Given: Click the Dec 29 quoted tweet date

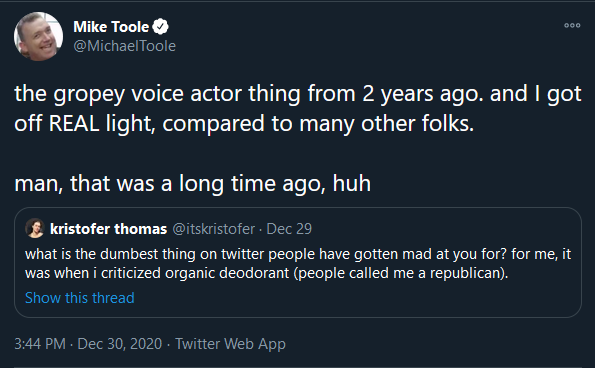Looking at the screenshot, I should [289, 229].
